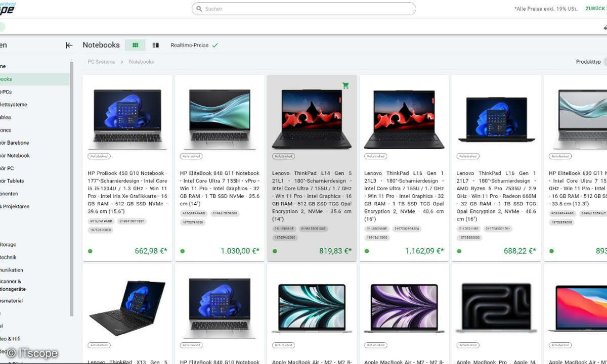
Task: Focus the Suchen search field
Action: [303, 9]
